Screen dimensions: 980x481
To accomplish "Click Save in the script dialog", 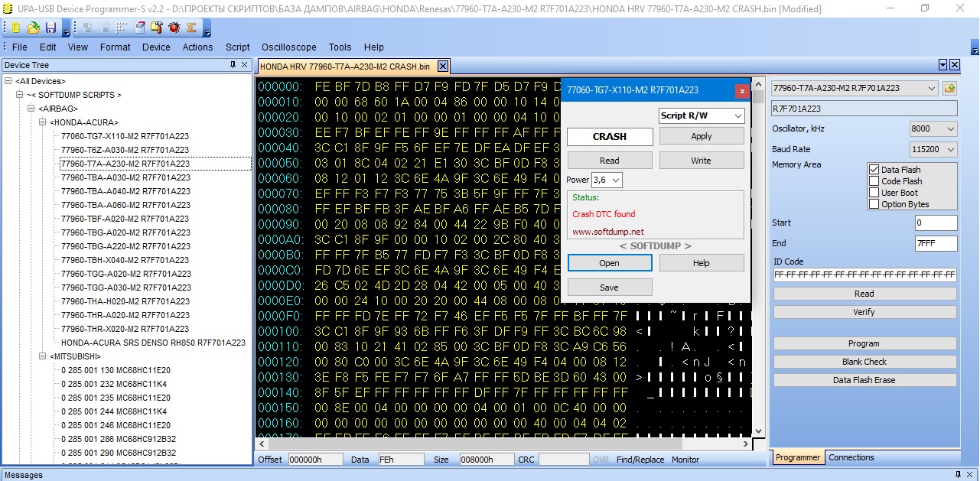I will (x=610, y=288).
